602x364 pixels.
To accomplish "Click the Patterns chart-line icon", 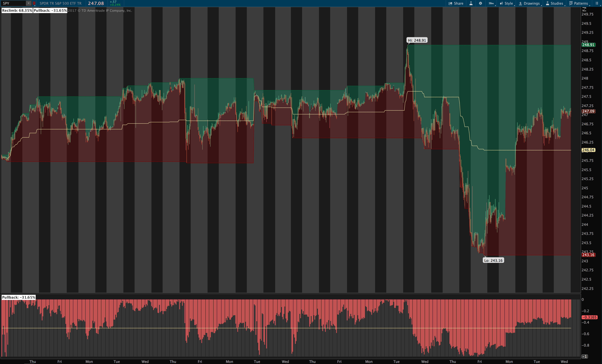I will click(571, 3).
